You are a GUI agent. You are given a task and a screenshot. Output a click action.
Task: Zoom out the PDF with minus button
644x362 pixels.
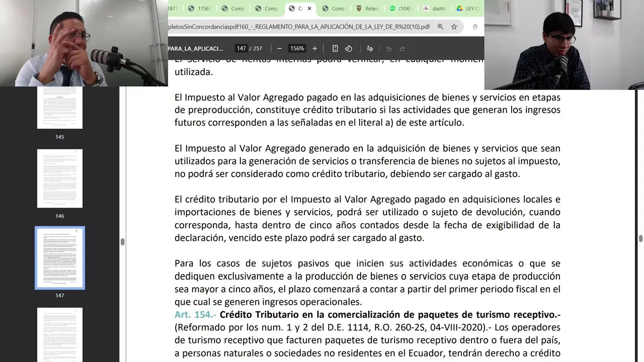279,49
